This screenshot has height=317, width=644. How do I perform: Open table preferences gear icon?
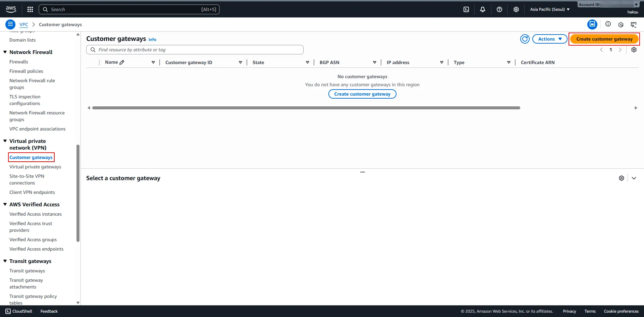[634, 50]
